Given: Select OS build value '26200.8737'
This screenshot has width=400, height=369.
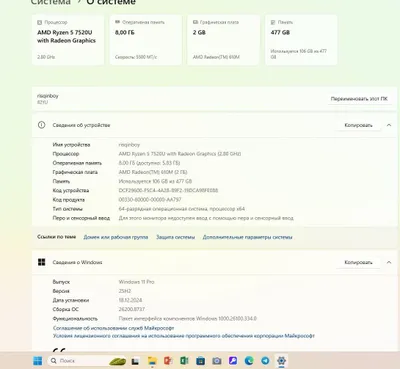Looking at the screenshot, I should click(x=132, y=309).
